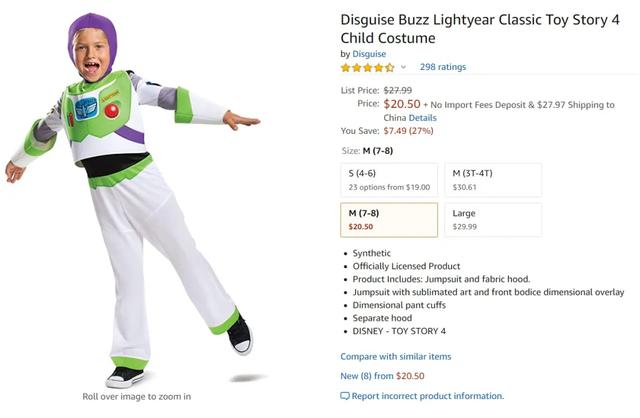Click the 23 options from $19.00 text
This screenshot has width=640, height=418.
click(x=389, y=187)
